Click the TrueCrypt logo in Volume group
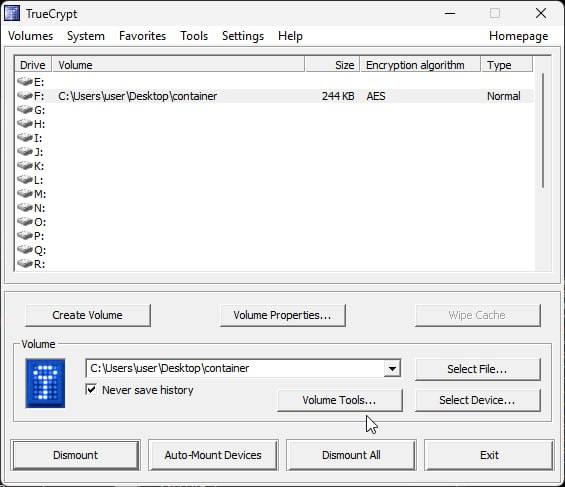Image resolution: width=565 pixels, height=487 pixels. tap(45, 383)
